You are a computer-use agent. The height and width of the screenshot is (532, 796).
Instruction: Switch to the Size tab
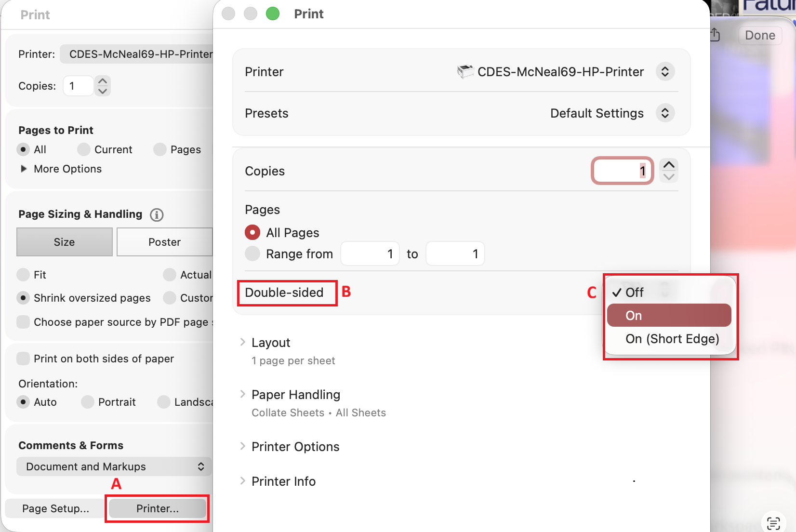65,242
